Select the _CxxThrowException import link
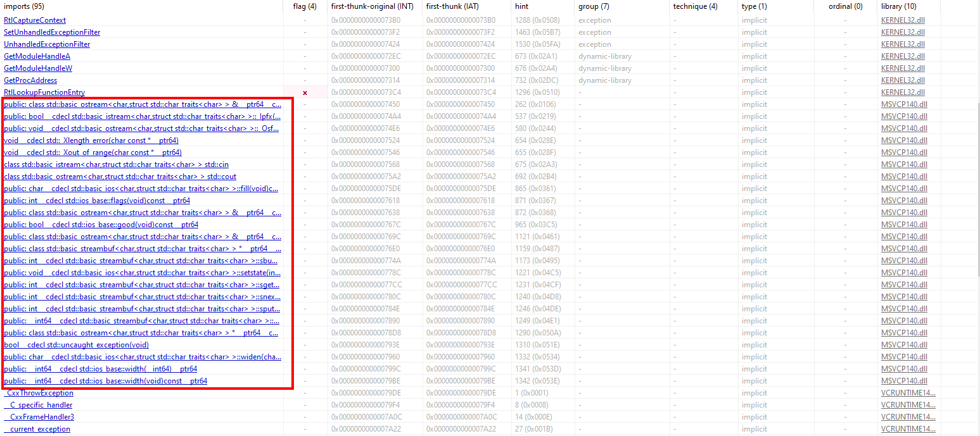The image size is (980, 436). pyautogui.click(x=38, y=393)
